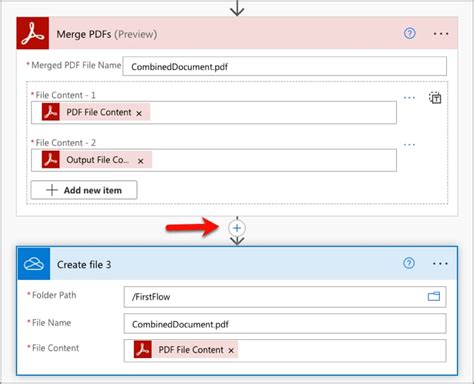Open the Merge PDFs action options menu
Image resolution: width=474 pixels, height=384 pixels.
[x=441, y=34]
